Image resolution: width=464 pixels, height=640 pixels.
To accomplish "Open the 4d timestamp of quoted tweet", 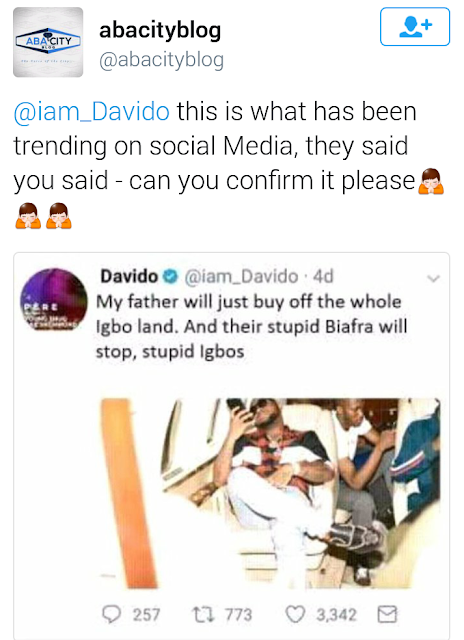I will [323, 276].
